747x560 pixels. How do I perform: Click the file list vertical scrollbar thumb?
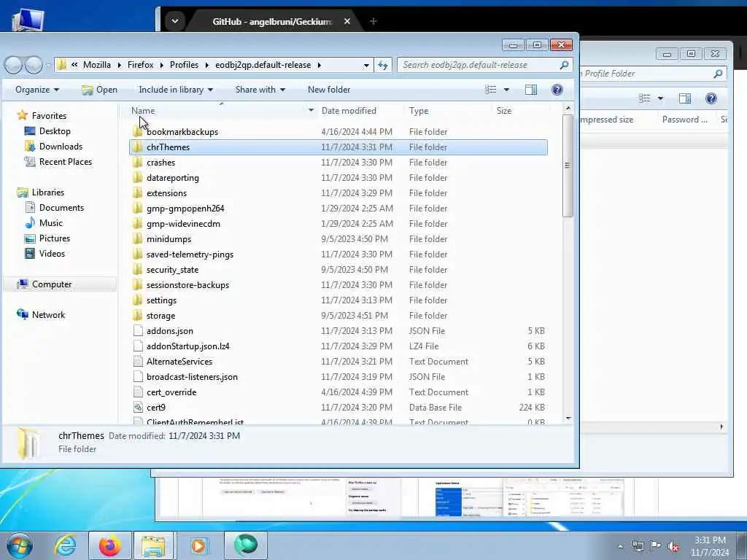[568, 166]
